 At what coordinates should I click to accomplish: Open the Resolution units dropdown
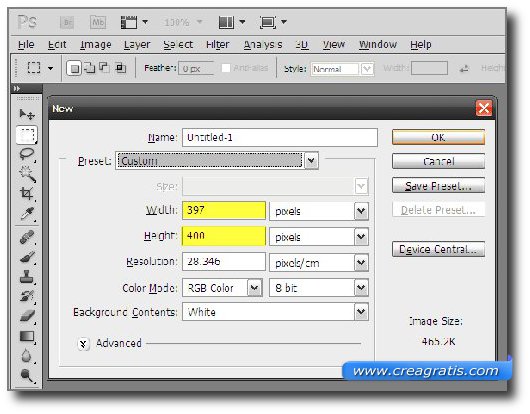click(319, 263)
